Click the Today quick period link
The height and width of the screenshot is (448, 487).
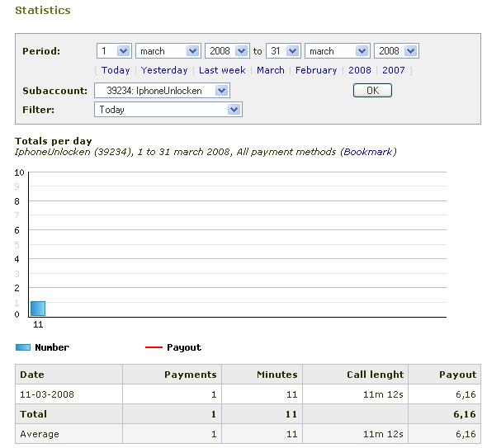click(x=116, y=70)
